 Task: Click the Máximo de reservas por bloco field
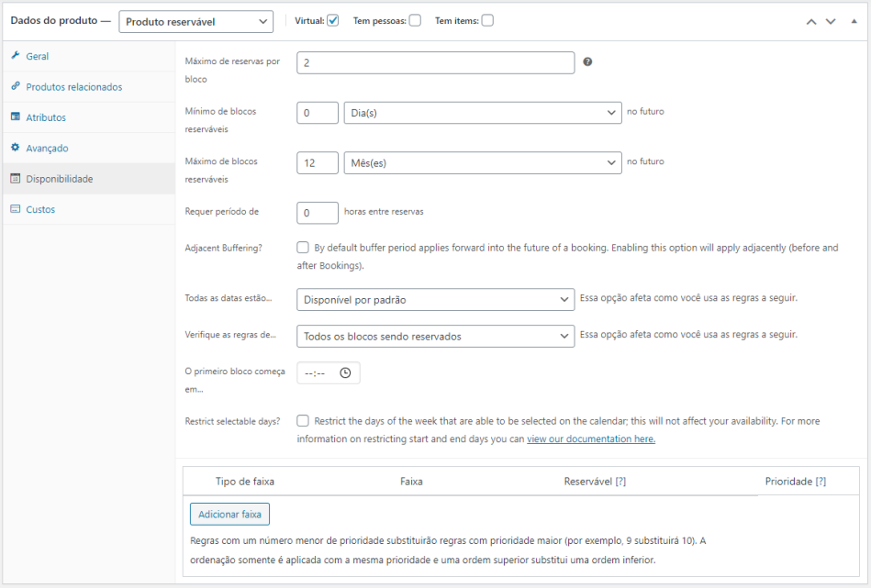coord(435,62)
